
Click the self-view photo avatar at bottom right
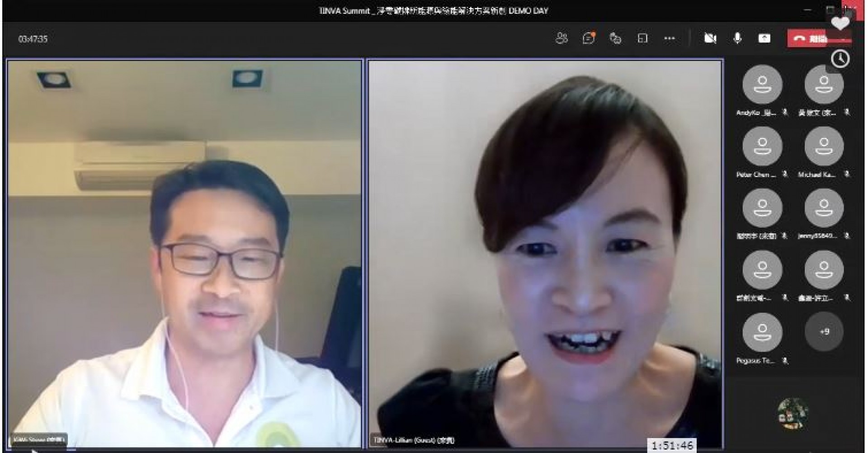pyautogui.click(x=793, y=413)
